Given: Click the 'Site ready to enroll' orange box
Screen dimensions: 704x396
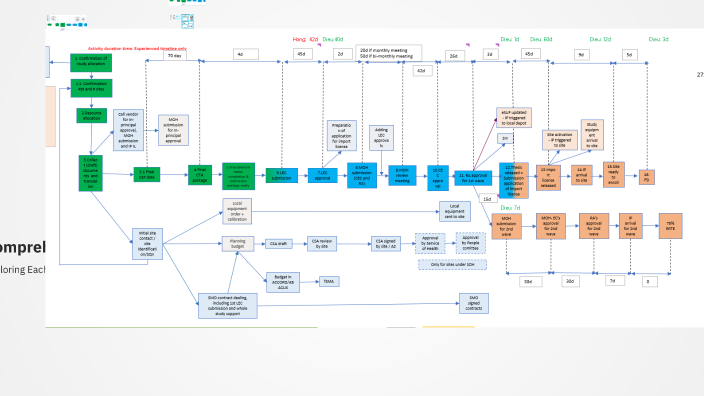Looking at the screenshot, I should click(613, 175).
